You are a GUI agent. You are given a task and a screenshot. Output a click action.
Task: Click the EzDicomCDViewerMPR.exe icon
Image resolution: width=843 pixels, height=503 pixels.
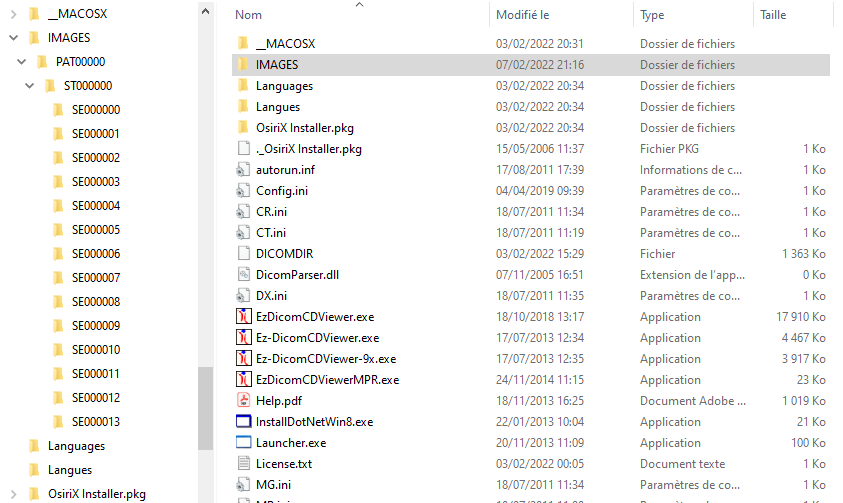click(x=244, y=379)
